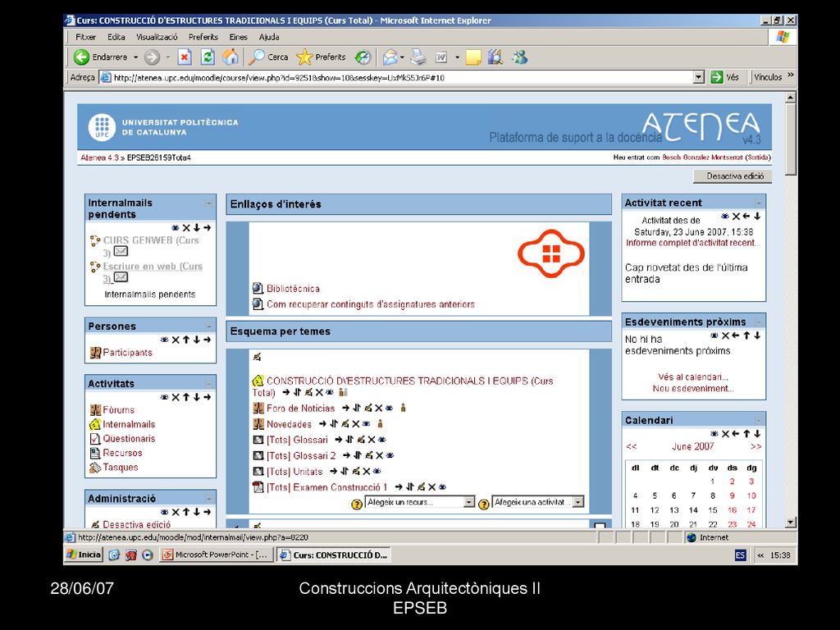Open the Qüestionaris activity link
This screenshot has height=630, width=840.
tap(129, 439)
